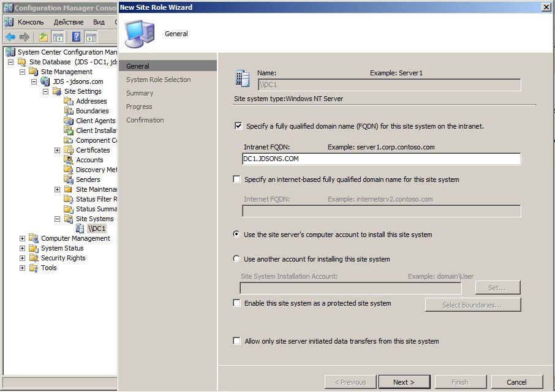Click the Site Management folder icon

click(x=34, y=72)
